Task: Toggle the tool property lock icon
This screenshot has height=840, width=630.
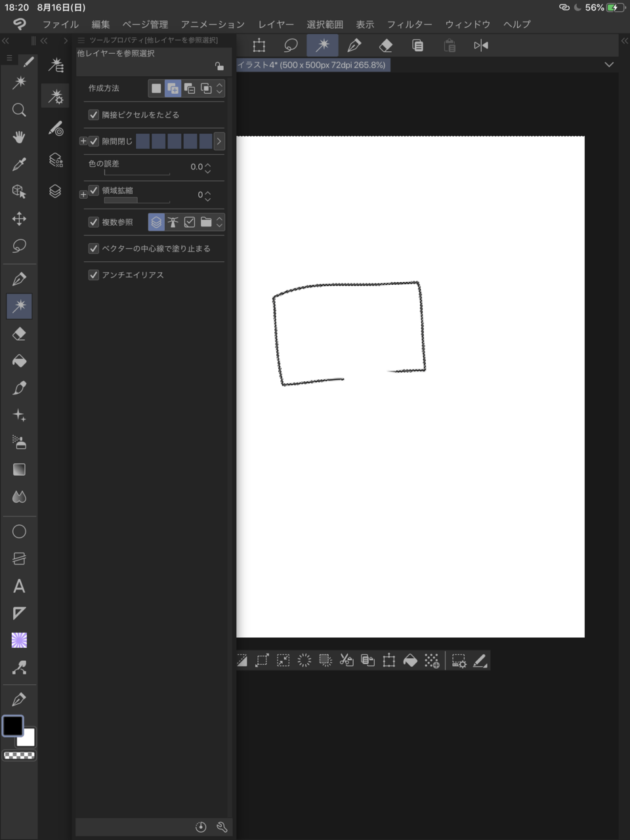Action: (x=219, y=66)
